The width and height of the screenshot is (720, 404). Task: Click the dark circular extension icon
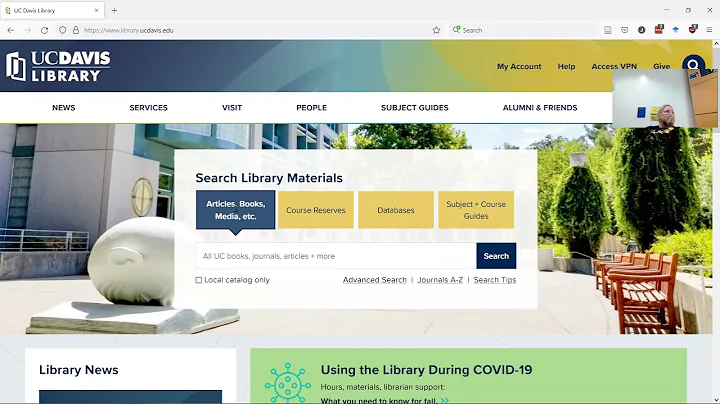click(x=641, y=30)
